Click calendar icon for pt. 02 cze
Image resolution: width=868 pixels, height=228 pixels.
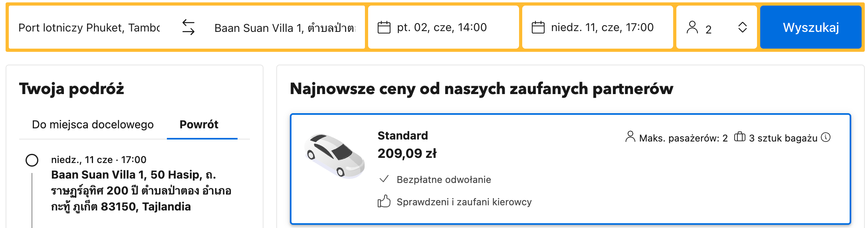pos(384,28)
